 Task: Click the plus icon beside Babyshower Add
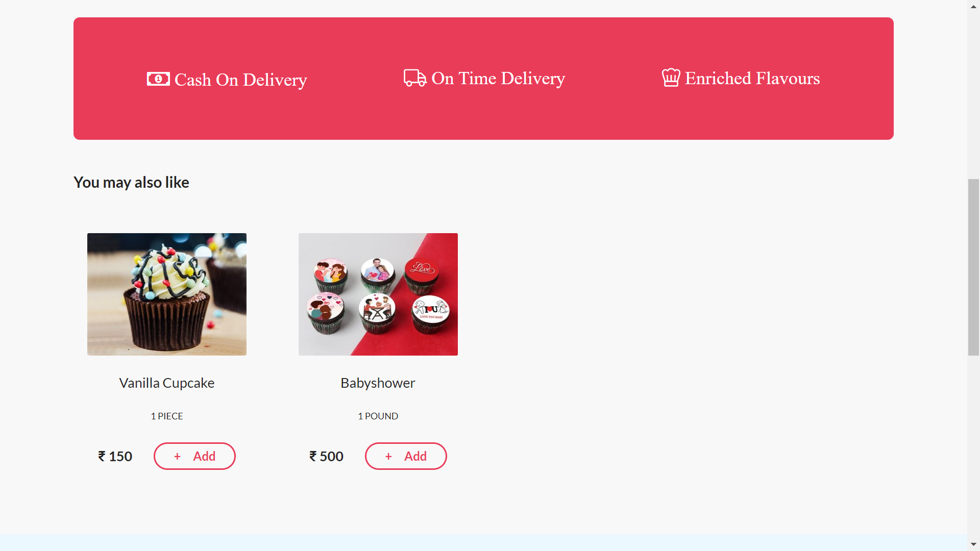pyautogui.click(x=388, y=457)
